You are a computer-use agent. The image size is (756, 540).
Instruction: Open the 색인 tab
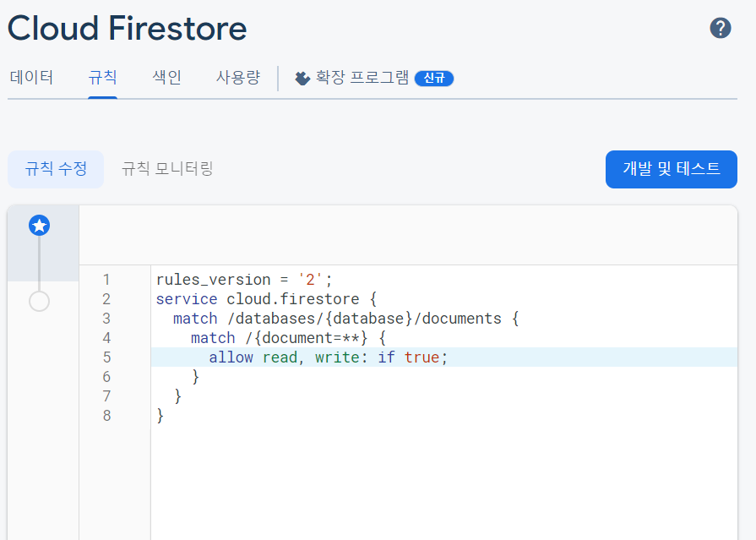pyautogui.click(x=166, y=77)
